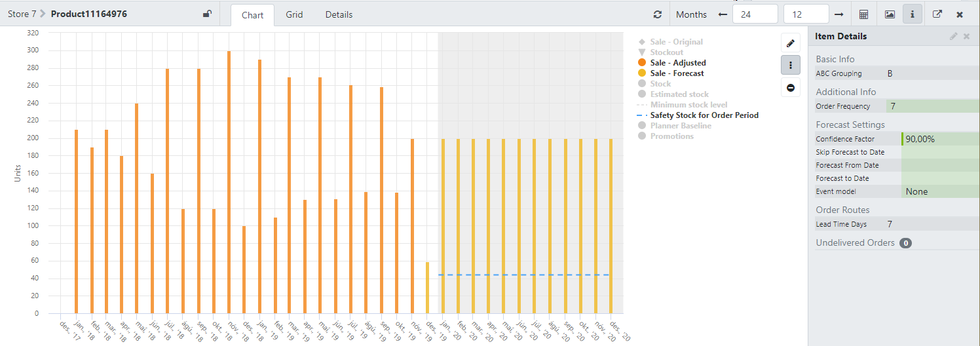Viewport: 980px width, 346px height.
Task: Switch to the Grid tab
Action: point(294,14)
